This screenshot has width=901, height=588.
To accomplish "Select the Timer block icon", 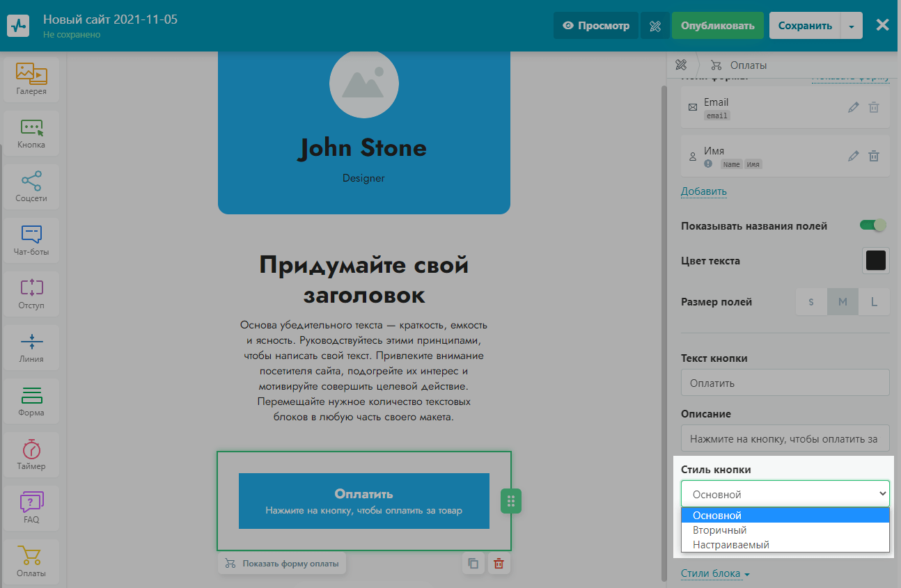I will coord(31,454).
